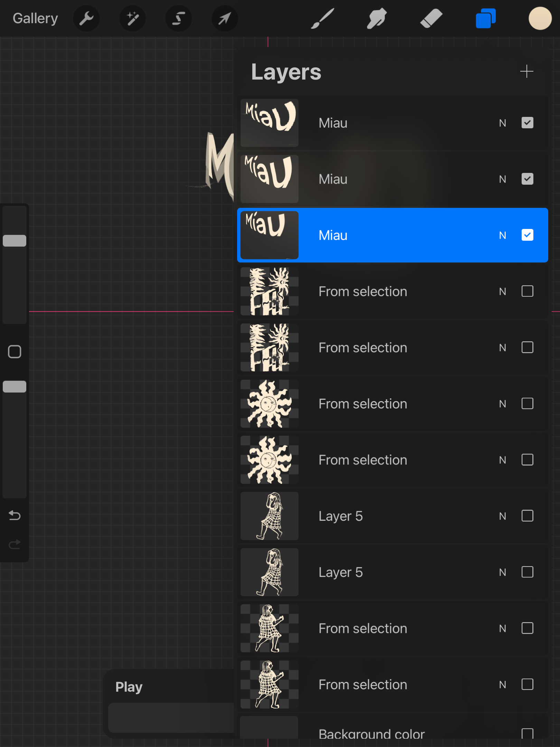560x747 pixels.
Task: Enable visibility of topmost From selection layer
Action: [x=527, y=291]
